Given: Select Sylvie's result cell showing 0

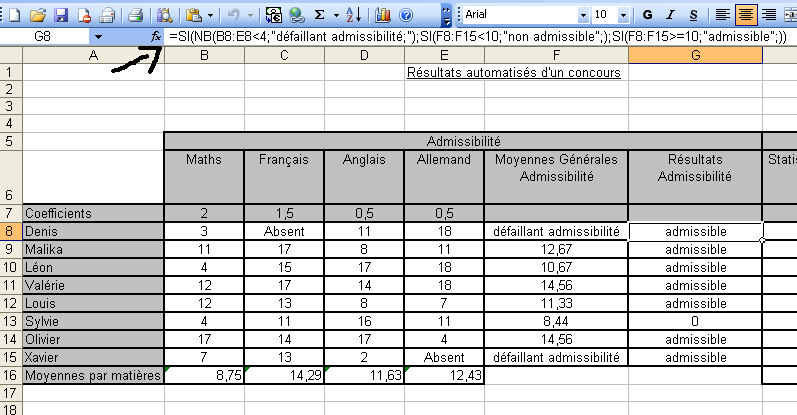Looking at the screenshot, I should (x=695, y=321).
